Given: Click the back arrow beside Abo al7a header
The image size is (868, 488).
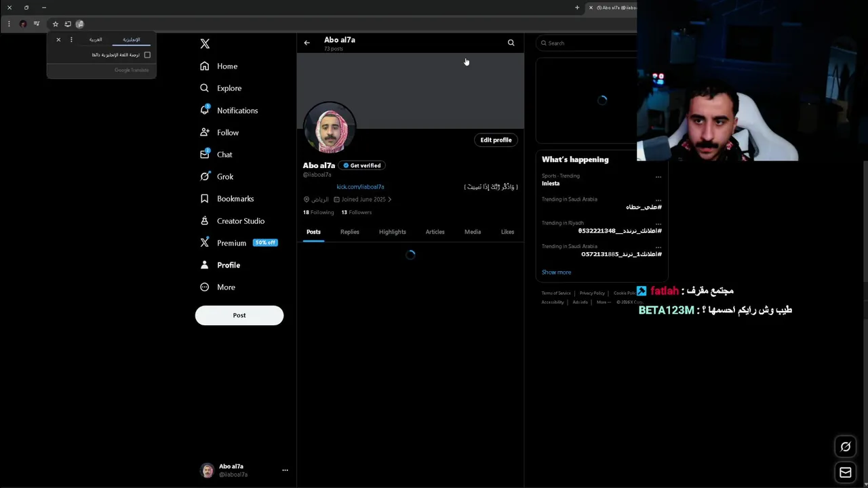Looking at the screenshot, I should 307,43.
